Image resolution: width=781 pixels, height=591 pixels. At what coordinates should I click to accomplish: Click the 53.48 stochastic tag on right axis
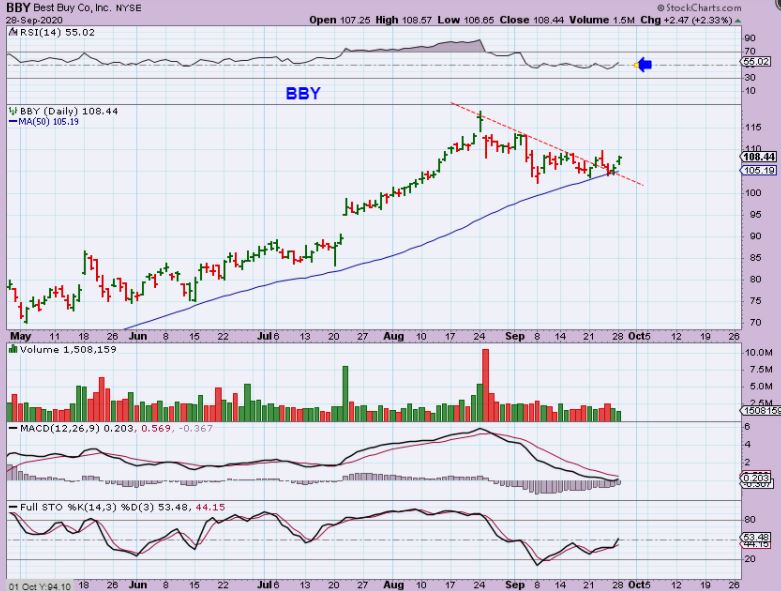pyautogui.click(x=755, y=538)
